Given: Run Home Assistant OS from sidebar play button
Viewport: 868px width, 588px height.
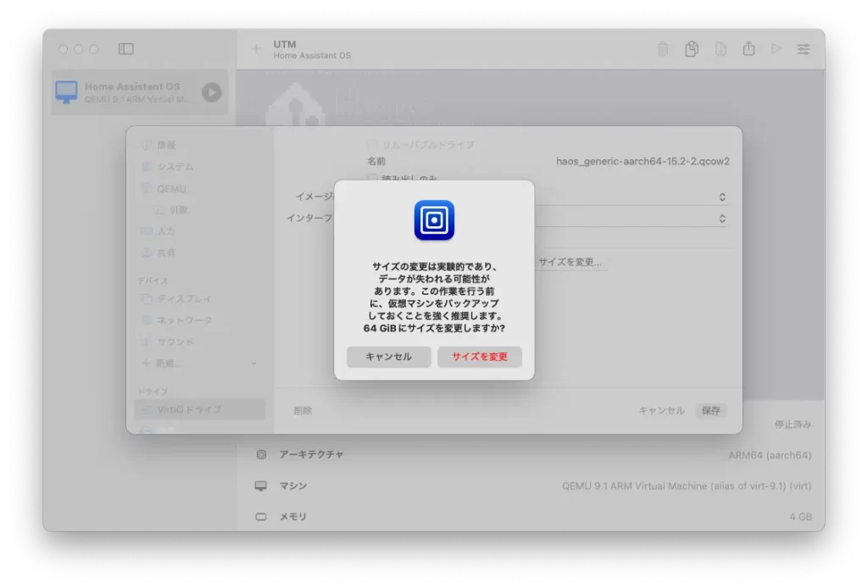Looking at the screenshot, I should pos(211,92).
